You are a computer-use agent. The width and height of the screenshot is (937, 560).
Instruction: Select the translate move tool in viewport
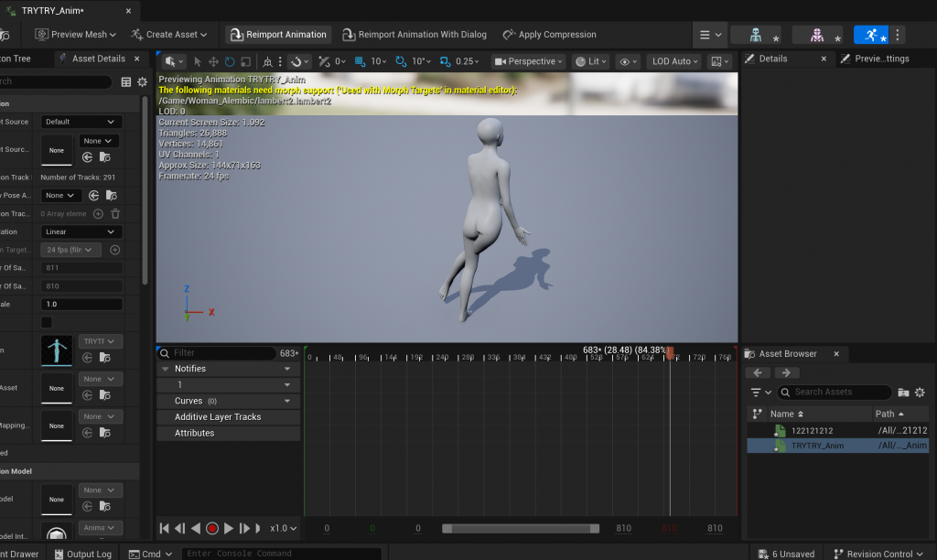pyautogui.click(x=213, y=61)
